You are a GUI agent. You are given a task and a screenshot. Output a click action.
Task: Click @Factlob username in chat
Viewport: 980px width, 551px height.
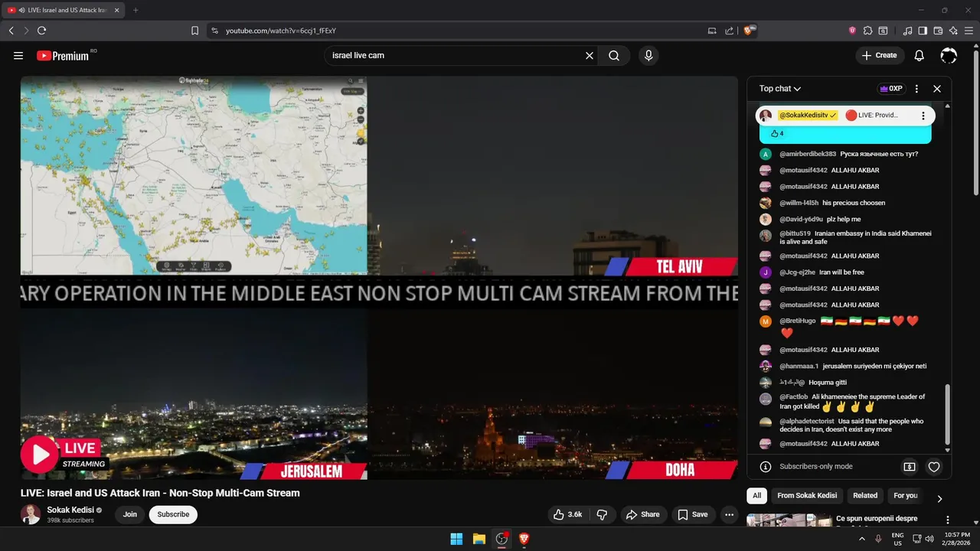(794, 397)
